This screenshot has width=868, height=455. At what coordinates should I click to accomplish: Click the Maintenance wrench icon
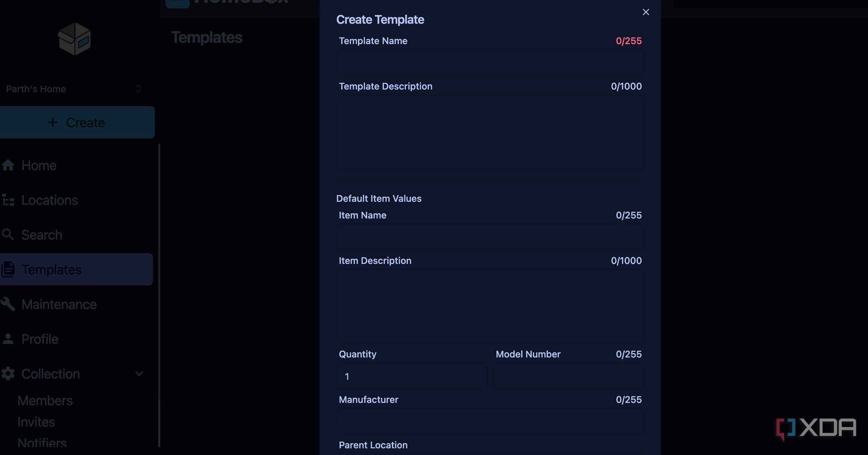click(x=8, y=304)
